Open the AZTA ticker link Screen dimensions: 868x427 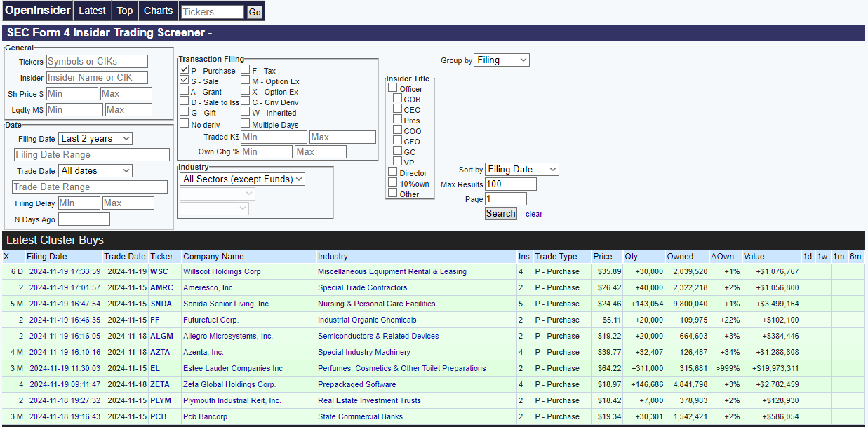click(x=160, y=352)
